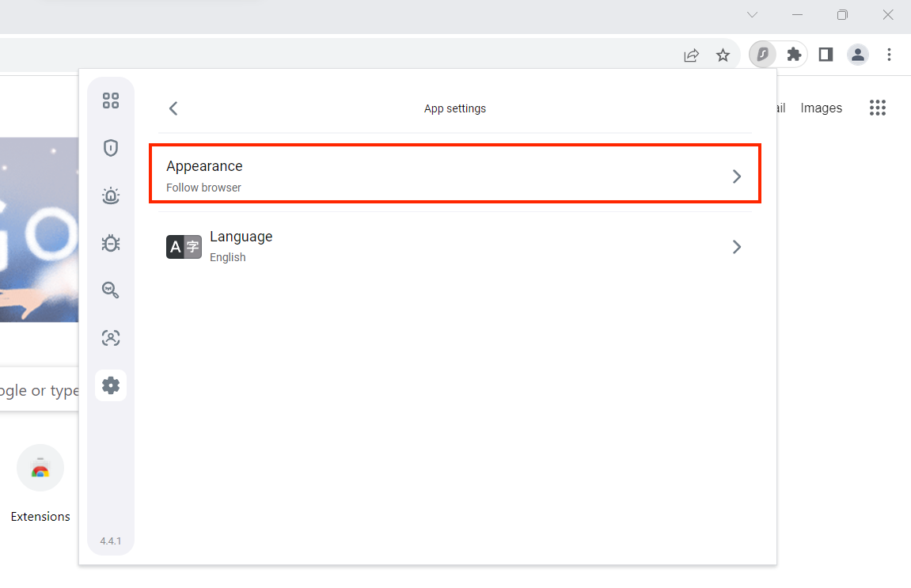The height and width of the screenshot is (588, 911).
Task: Open the dashboard grid icon in sidebar
Action: 111,101
